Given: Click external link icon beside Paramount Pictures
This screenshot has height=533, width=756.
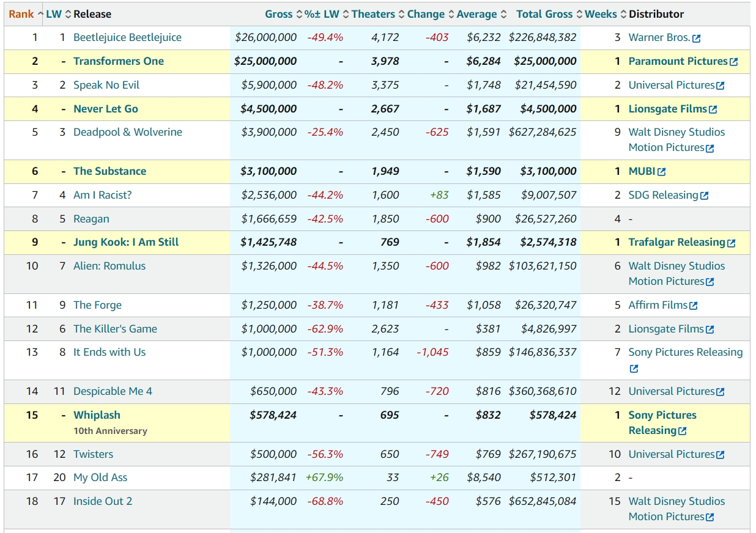Looking at the screenshot, I should (x=734, y=62).
